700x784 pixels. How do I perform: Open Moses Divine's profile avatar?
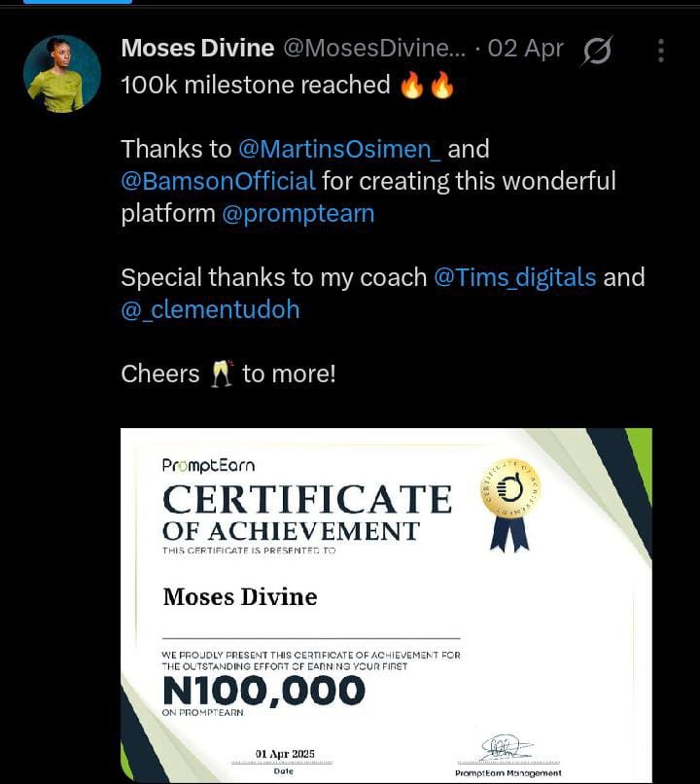click(x=62, y=74)
